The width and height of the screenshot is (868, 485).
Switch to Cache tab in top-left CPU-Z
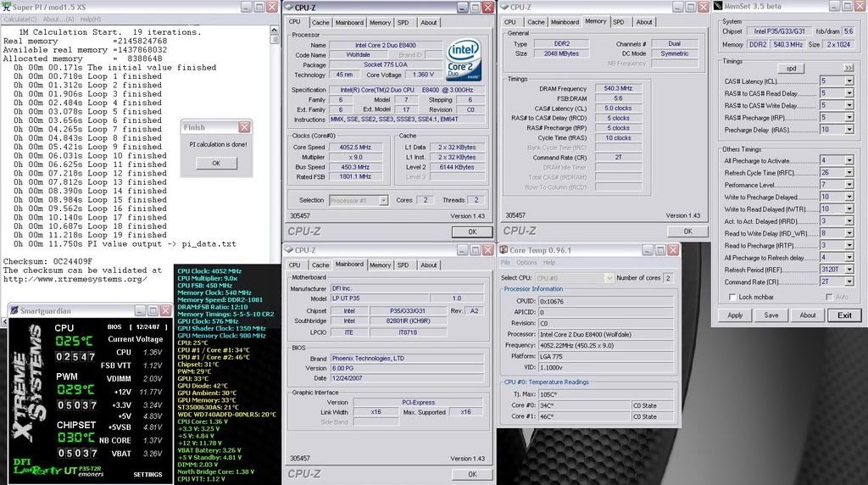320,23
